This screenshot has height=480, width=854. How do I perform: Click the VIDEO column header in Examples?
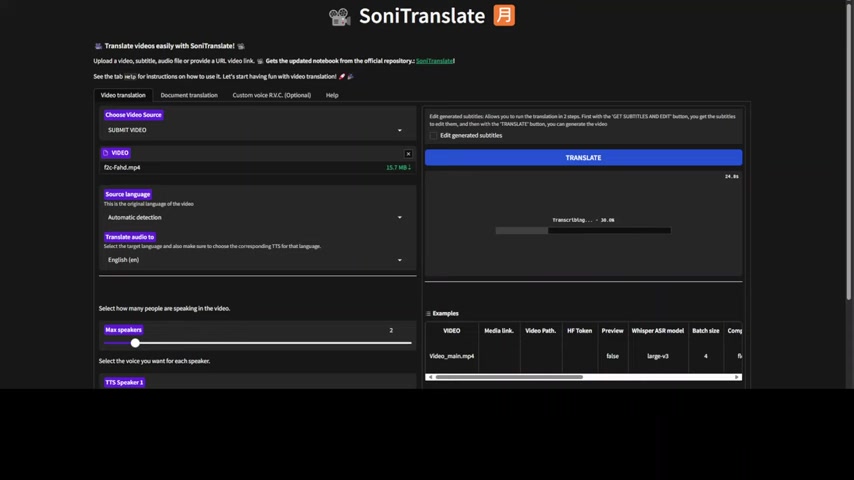point(452,331)
